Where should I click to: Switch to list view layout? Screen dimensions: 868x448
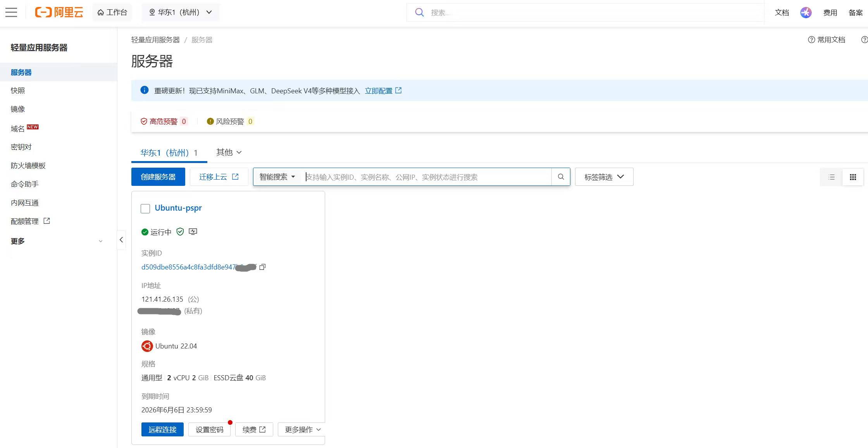pyautogui.click(x=831, y=177)
